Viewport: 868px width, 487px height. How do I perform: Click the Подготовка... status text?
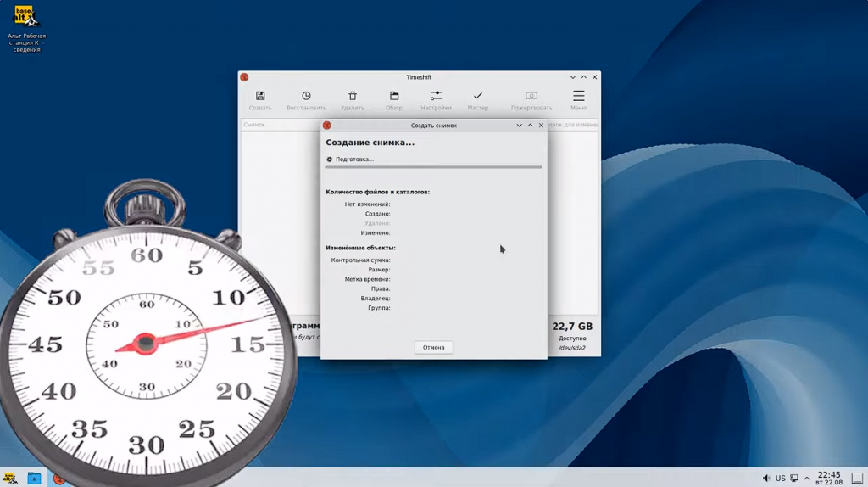(x=354, y=159)
